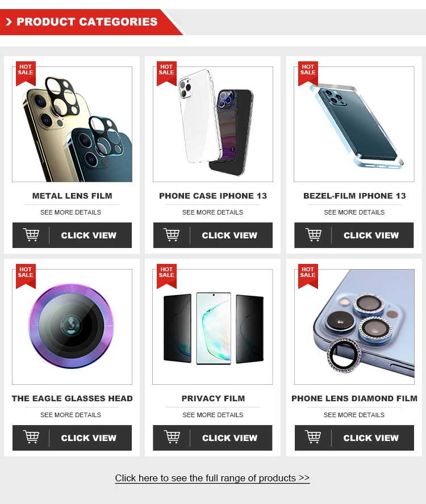The height and width of the screenshot is (504, 426).
Task: Click See More Details under Phone Lens Diamond Film
Action: [x=354, y=415]
